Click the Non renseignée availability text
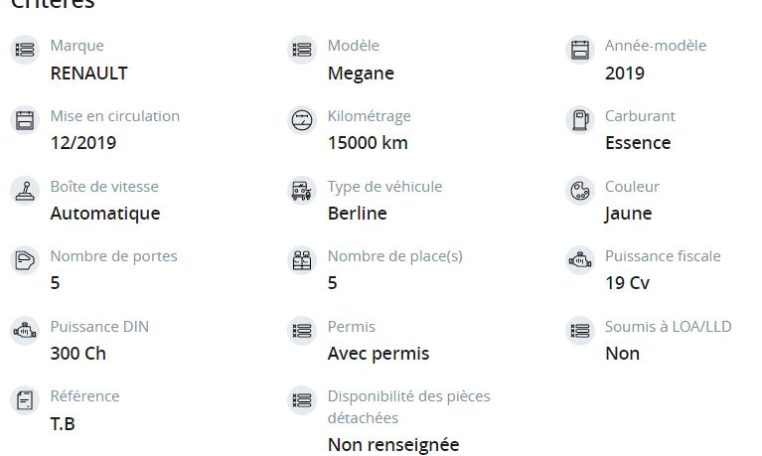This screenshot has width=762, height=456. 394,445
